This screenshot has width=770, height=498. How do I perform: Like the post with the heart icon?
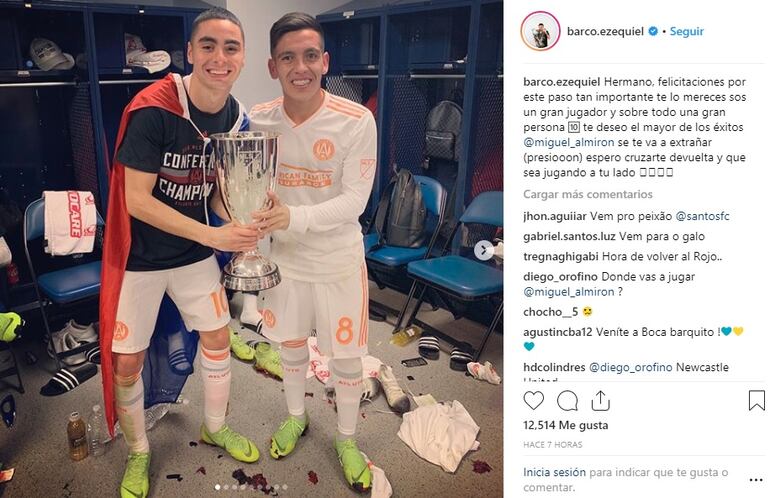pyautogui.click(x=533, y=401)
